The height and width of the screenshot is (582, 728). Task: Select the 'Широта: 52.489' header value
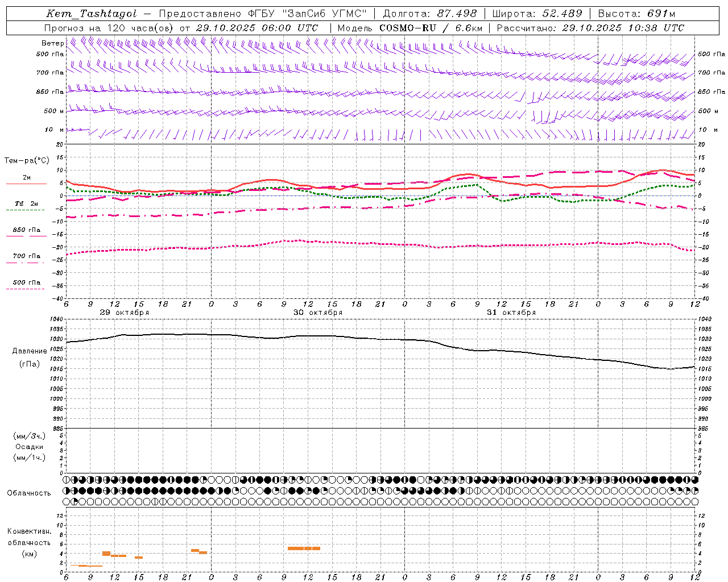pos(537,14)
